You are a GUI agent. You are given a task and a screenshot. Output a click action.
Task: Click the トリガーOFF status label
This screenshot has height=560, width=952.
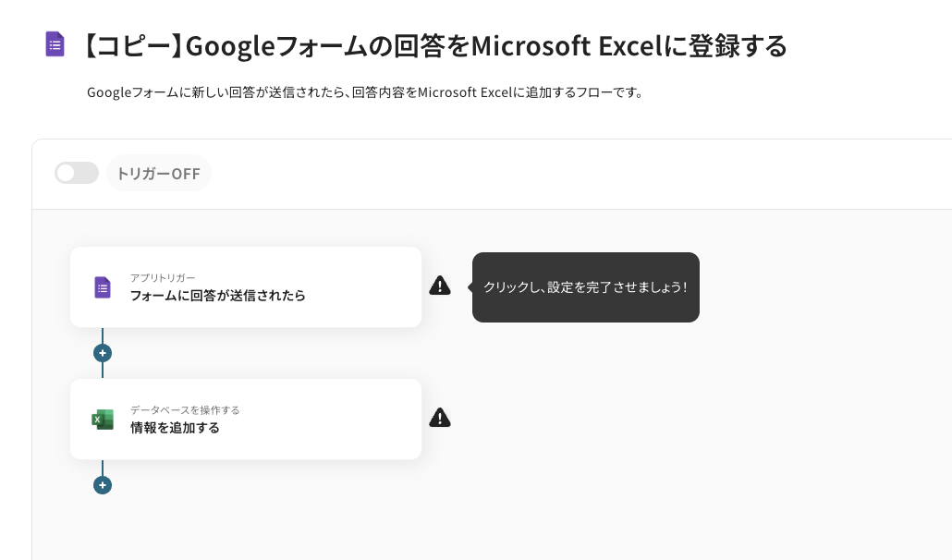click(158, 174)
